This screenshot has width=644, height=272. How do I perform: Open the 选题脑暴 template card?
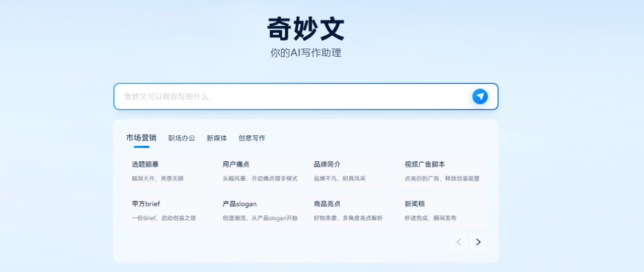170,171
